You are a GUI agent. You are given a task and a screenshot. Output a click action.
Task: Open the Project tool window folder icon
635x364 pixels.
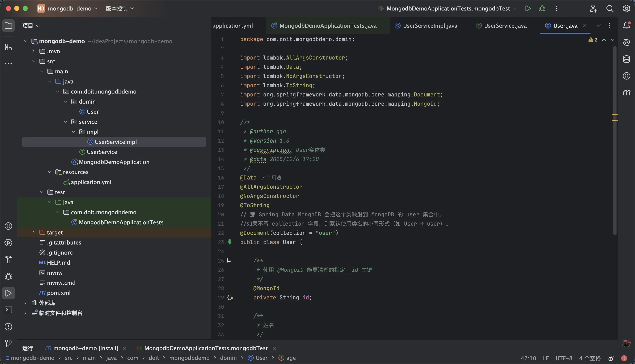(x=8, y=26)
